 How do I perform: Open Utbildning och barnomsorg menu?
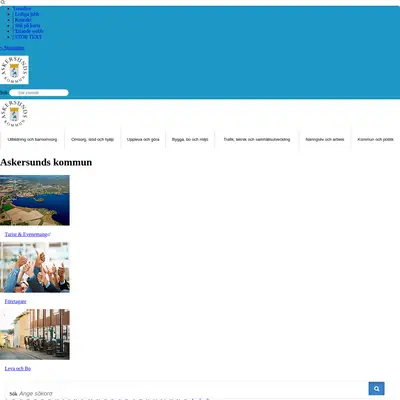(32, 139)
